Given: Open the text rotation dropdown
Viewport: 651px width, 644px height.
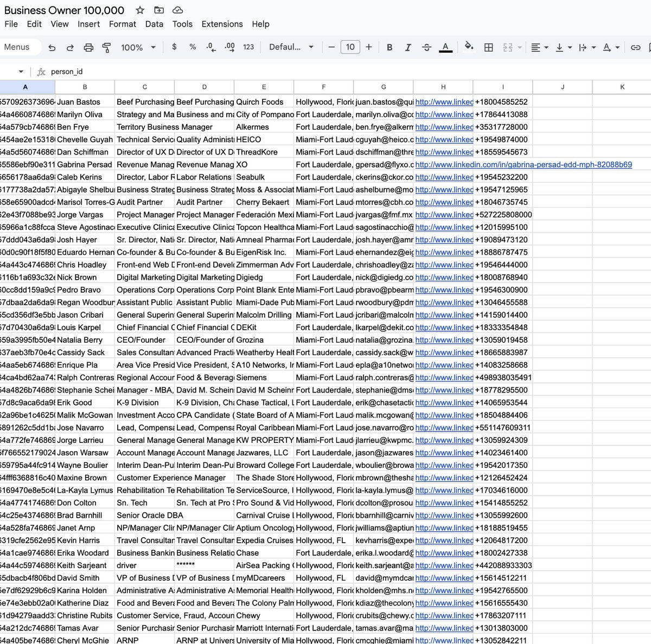Looking at the screenshot, I should (x=611, y=48).
